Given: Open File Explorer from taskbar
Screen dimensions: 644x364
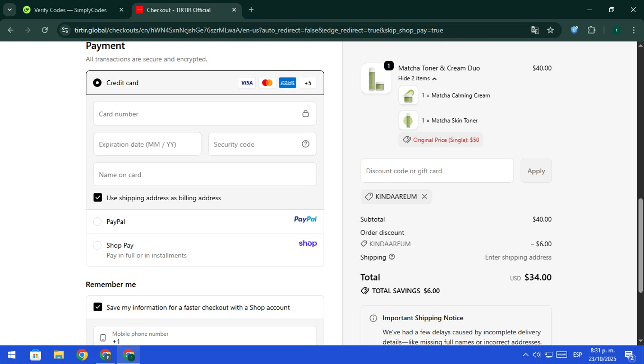Looking at the screenshot, I should pos(59,355).
